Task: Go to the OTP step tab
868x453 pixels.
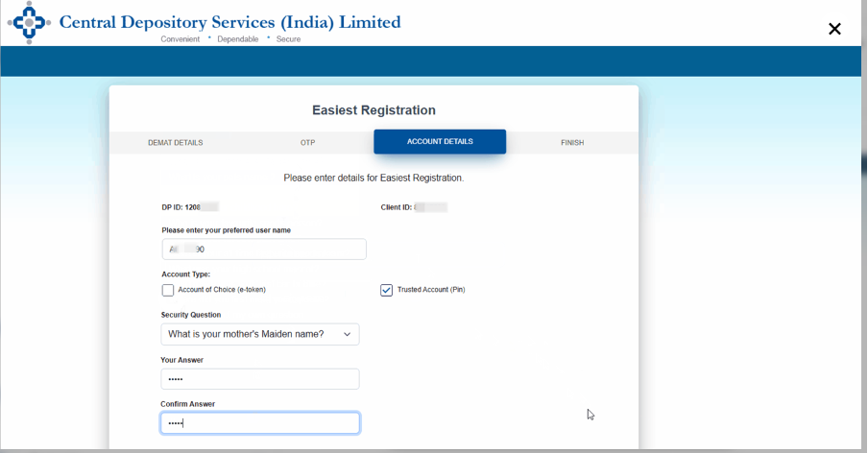Action: (307, 143)
